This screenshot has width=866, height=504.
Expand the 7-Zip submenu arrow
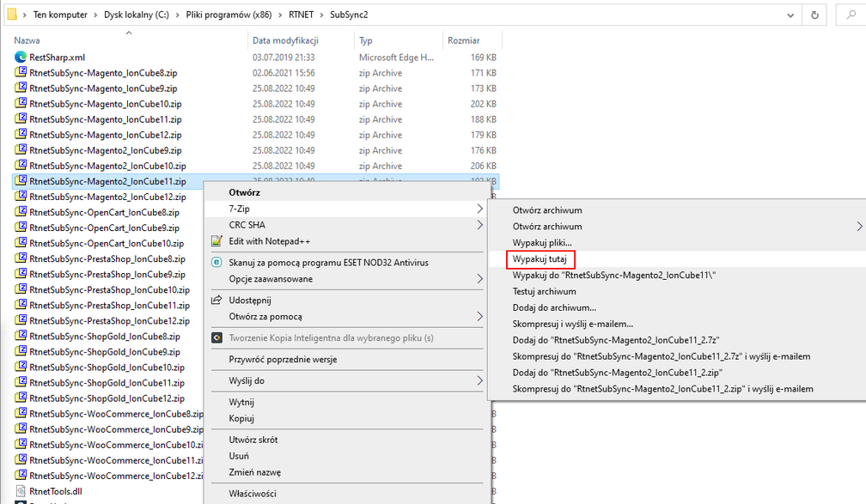(479, 209)
